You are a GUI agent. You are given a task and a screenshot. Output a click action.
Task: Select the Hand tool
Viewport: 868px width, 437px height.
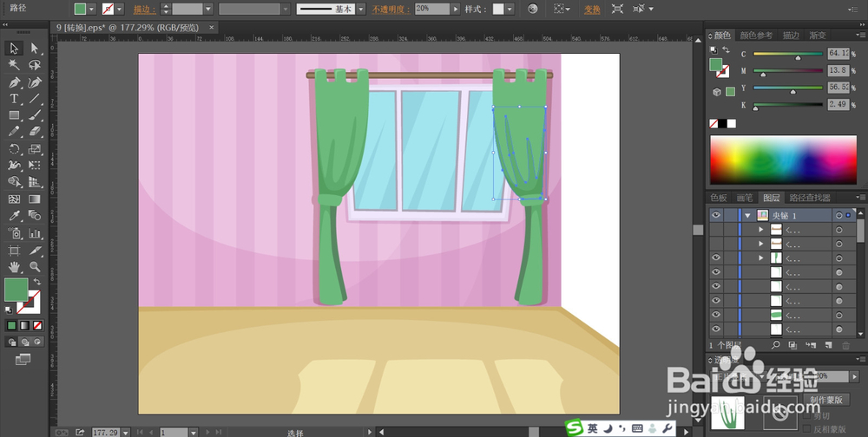coord(13,267)
